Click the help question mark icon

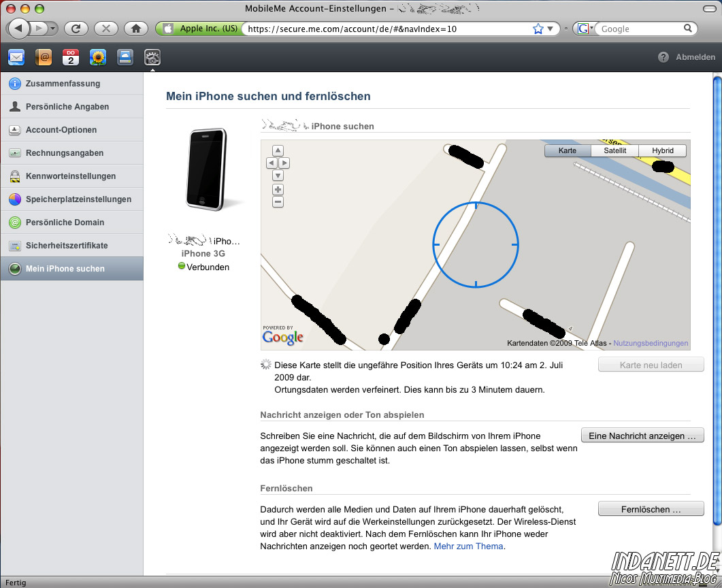(663, 57)
